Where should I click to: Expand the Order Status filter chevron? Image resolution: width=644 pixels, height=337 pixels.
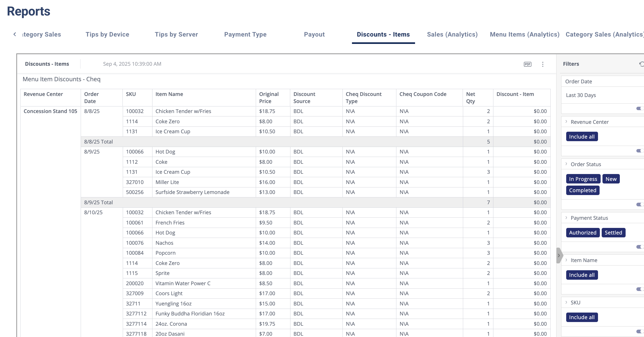[566, 164]
